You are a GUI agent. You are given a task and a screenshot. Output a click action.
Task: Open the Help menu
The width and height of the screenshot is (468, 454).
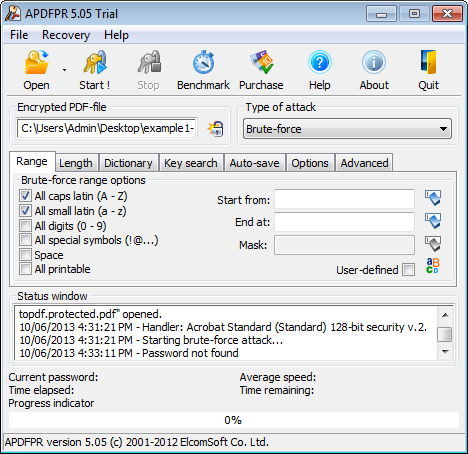pyautogui.click(x=116, y=35)
